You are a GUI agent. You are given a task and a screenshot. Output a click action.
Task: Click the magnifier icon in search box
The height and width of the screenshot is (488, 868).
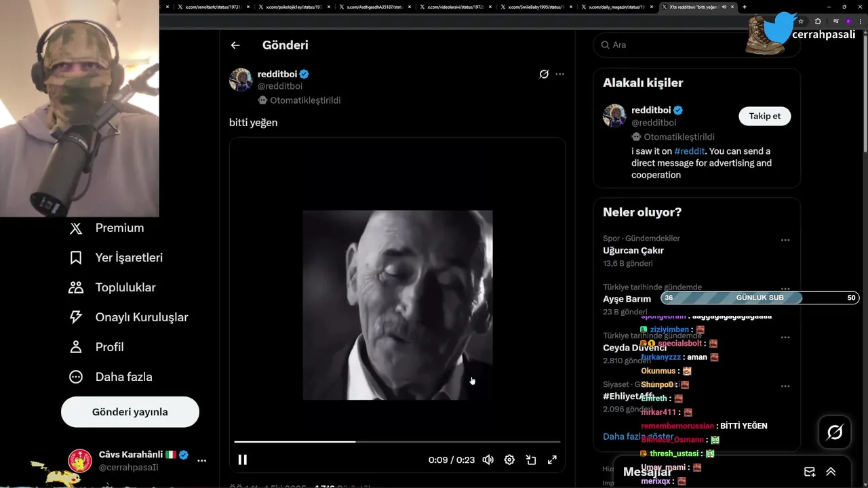tap(605, 45)
